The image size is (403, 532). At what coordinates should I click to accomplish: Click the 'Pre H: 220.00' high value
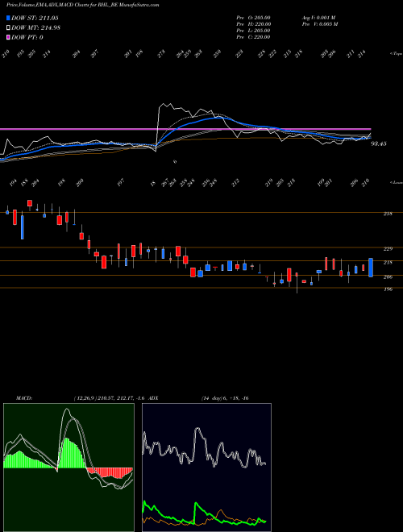(253, 24)
